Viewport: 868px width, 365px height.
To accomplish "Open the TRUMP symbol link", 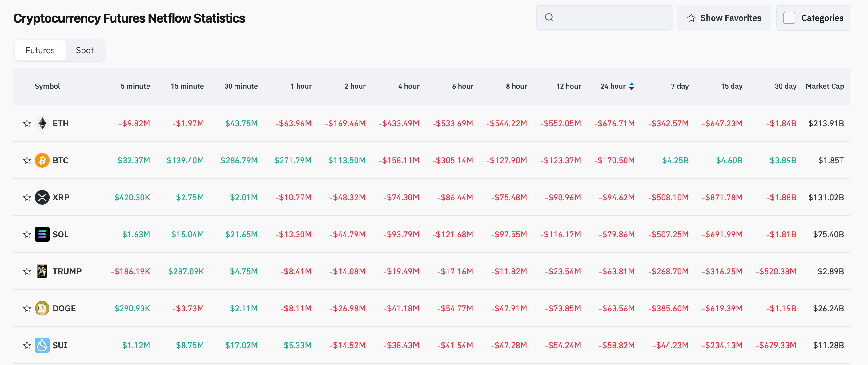I will click(67, 271).
